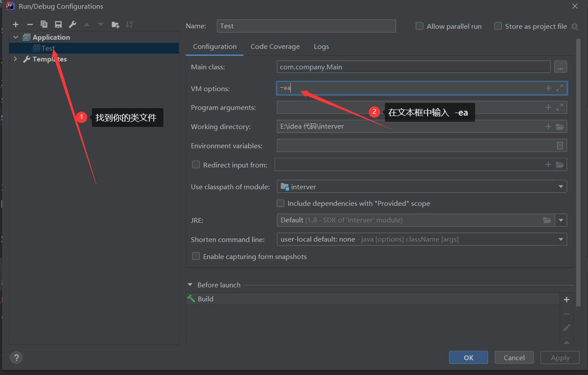This screenshot has width=588, height=375.
Task: Open the Logs tab
Action: click(321, 46)
